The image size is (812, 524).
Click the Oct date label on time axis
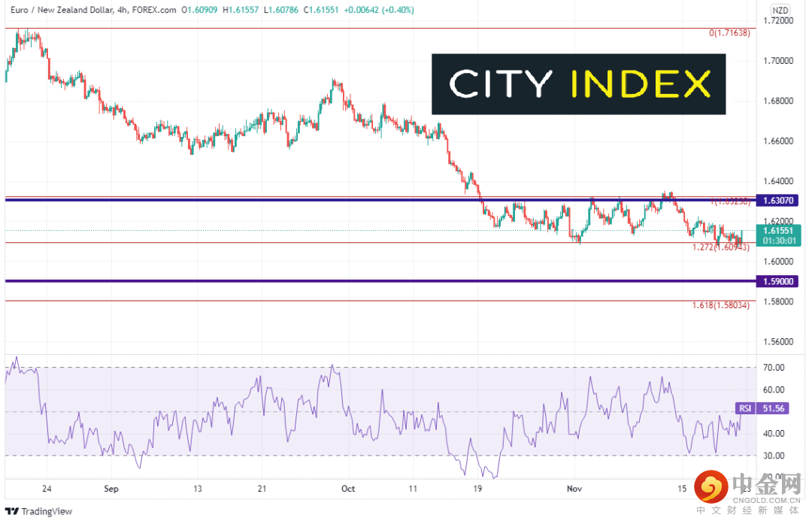pos(349,489)
